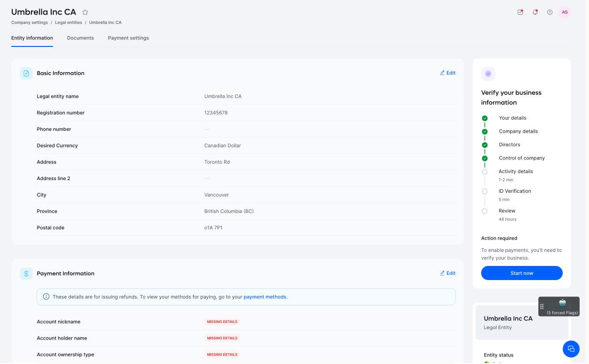Open the chat support bubble
This screenshot has width=589, height=364.
[x=571, y=349]
